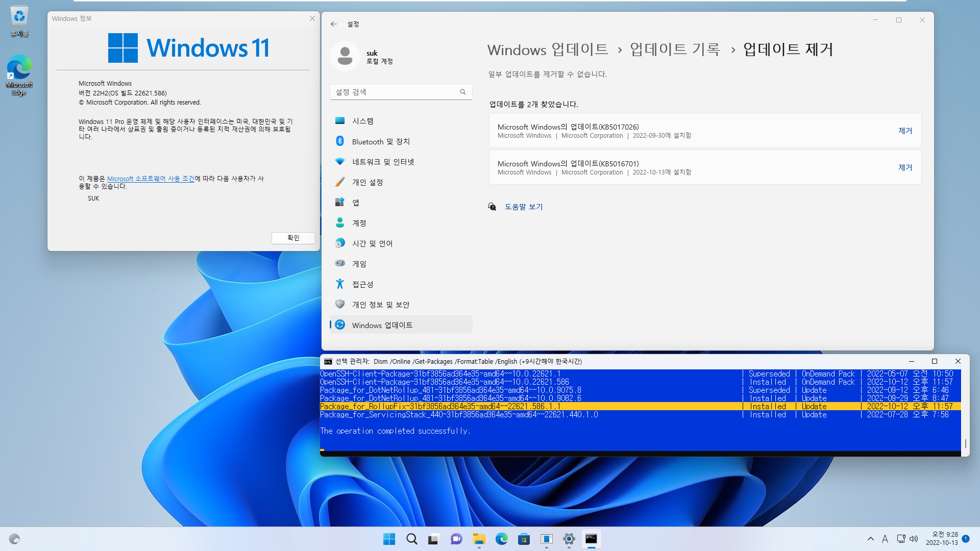The image size is (980, 551).
Task: Click the suk user profile avatar
Action: coord(345,56)
